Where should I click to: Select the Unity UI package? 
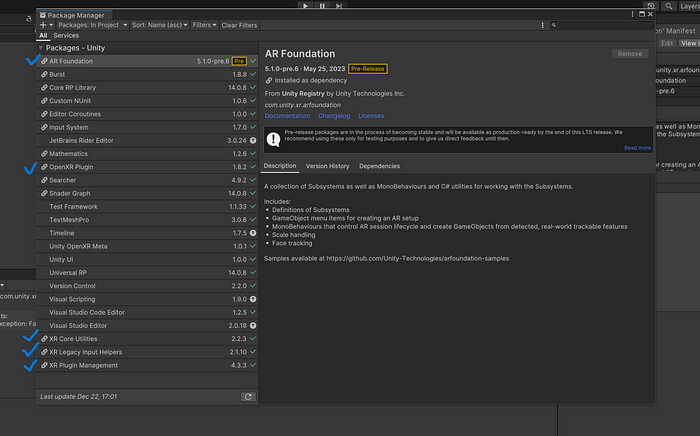147,259
